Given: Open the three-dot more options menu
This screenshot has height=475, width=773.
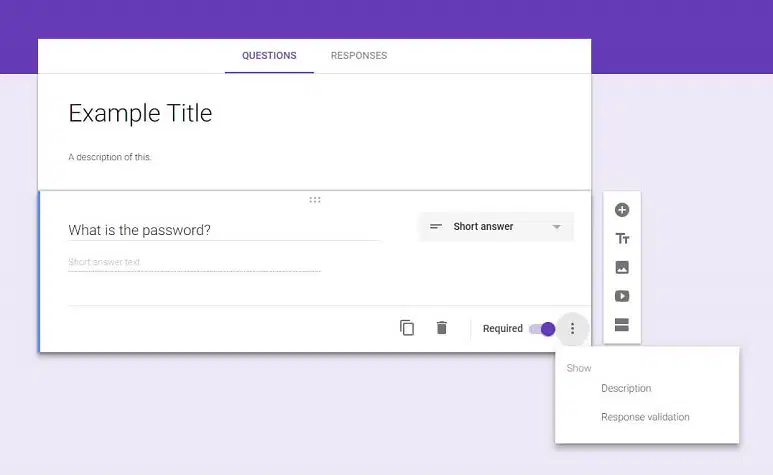Looking at the screenshot, I should click(x=572, y=328).
